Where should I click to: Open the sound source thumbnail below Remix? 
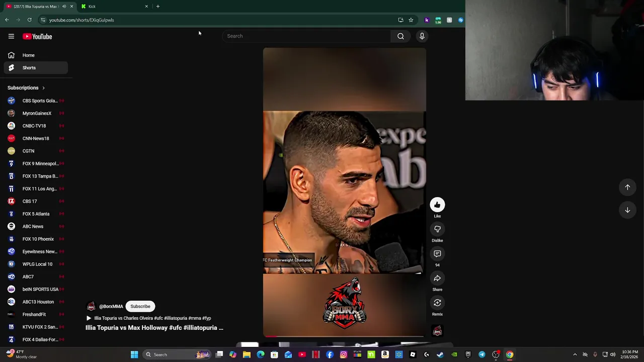coord(437,330)
